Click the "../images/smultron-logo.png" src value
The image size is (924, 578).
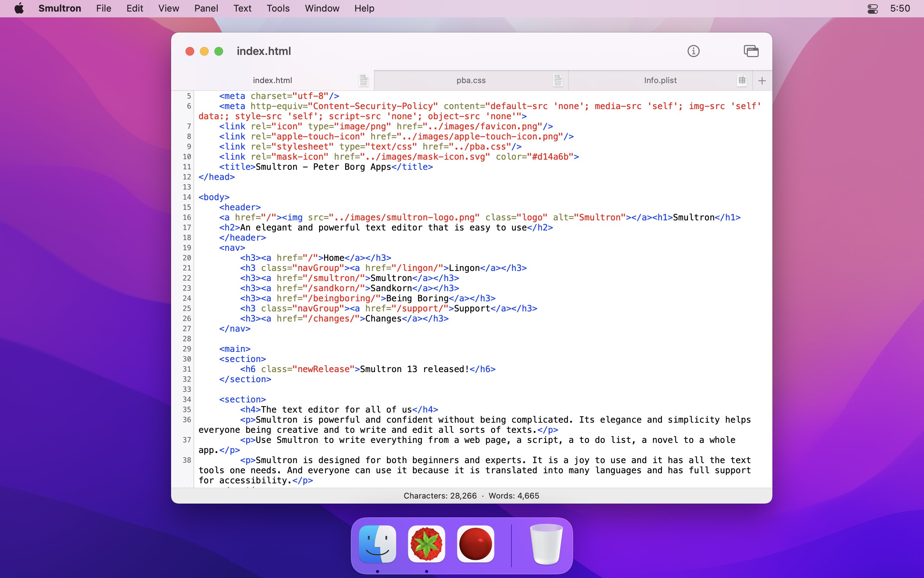point(404,217)
